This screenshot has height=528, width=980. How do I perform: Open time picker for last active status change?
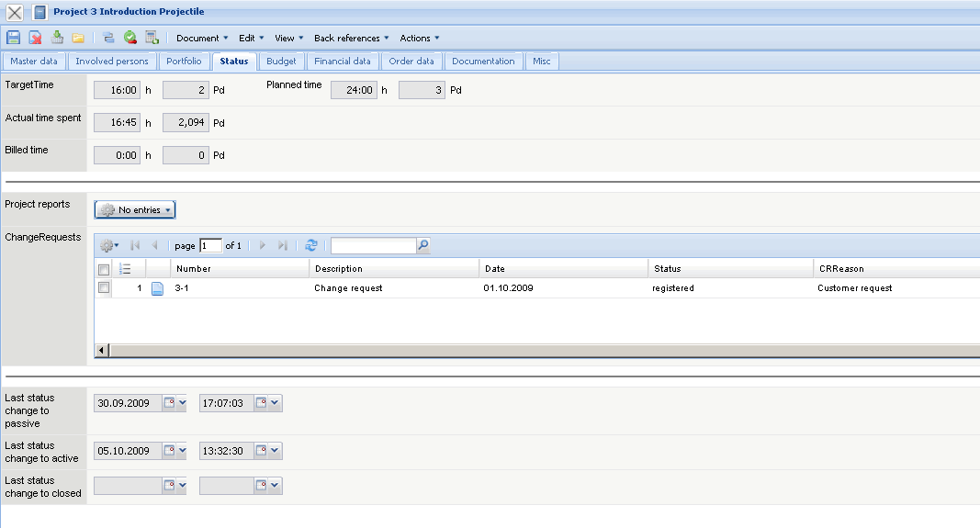(x=262, y=451)
